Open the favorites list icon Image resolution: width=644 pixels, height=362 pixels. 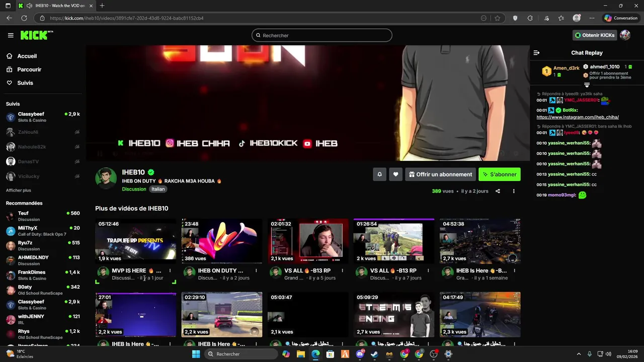tap(561, 18)
